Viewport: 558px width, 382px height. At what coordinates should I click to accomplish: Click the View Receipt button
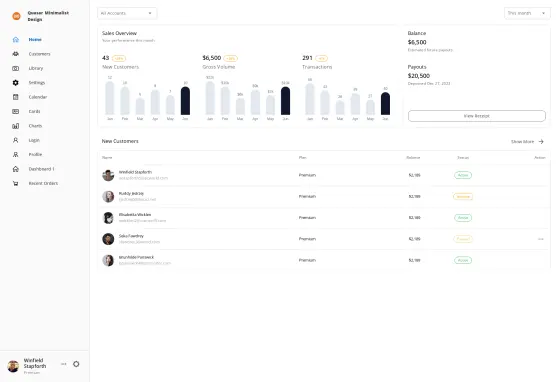tap(477, 116)
